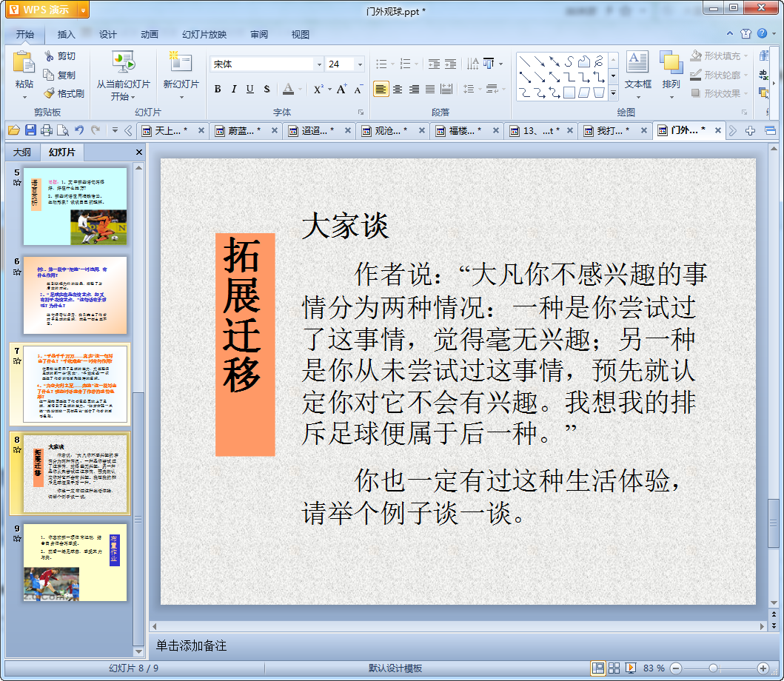
Task: Switch to the 大纲 (Outline) pane tab
Action: (x=22, y=152)
